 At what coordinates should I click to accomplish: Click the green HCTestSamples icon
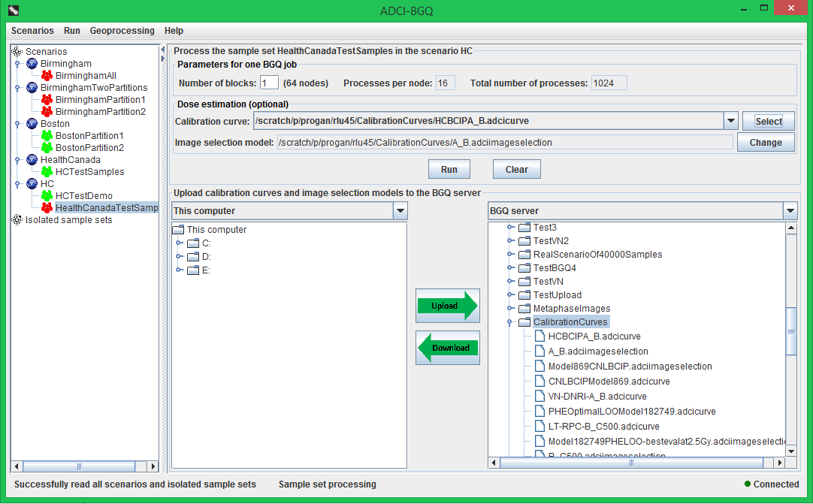coord(47,171)
